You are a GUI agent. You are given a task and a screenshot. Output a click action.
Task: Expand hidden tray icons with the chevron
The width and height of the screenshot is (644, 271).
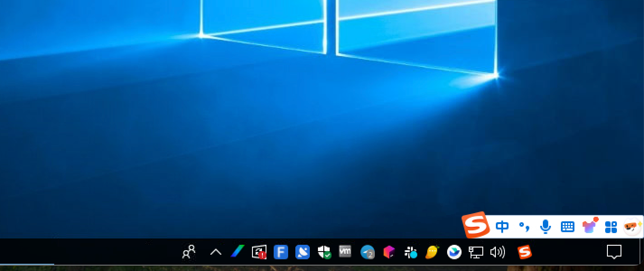point(215,252)
